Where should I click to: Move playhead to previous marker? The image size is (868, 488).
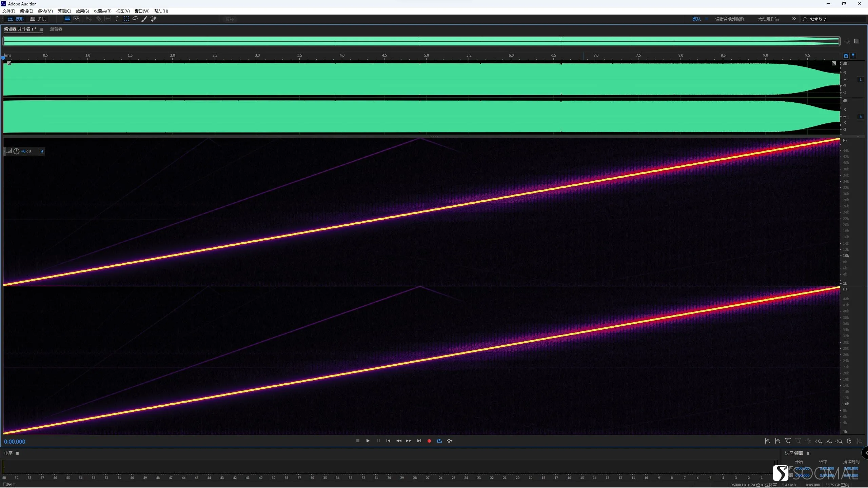[x=388, y=441]
